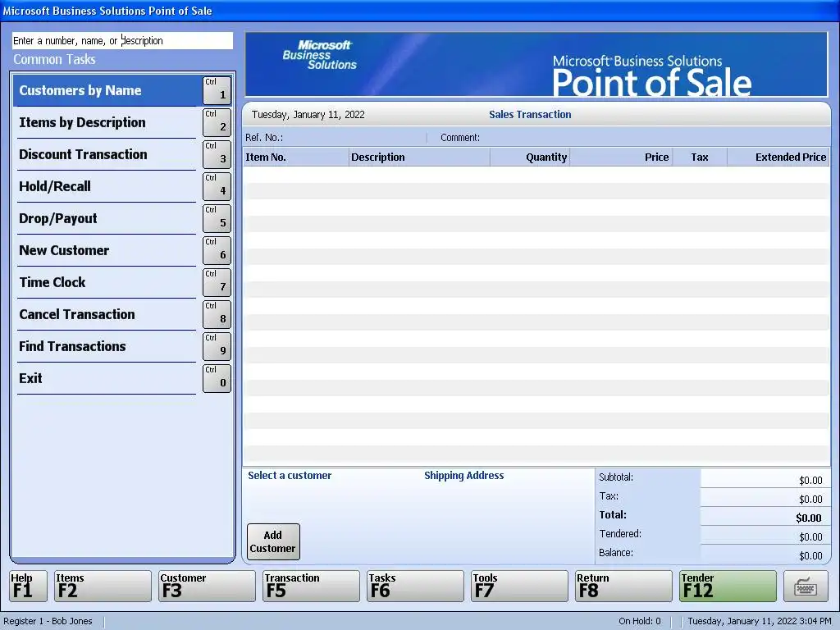Click the Sales Transaction title text
The width and height of the screenshot is (840, 630).
coord(530,114)
